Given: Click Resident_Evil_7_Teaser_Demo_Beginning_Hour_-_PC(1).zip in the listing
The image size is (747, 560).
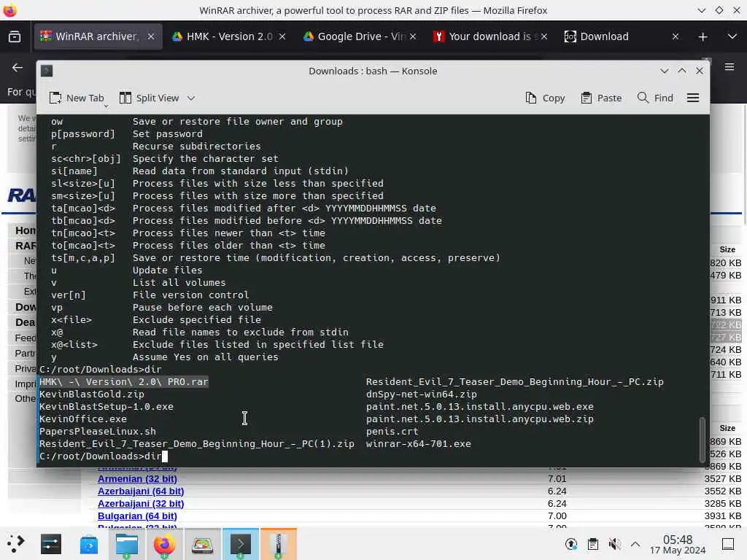Looking at the screenshot, I should pyautogui.click(x=197, y=444).
